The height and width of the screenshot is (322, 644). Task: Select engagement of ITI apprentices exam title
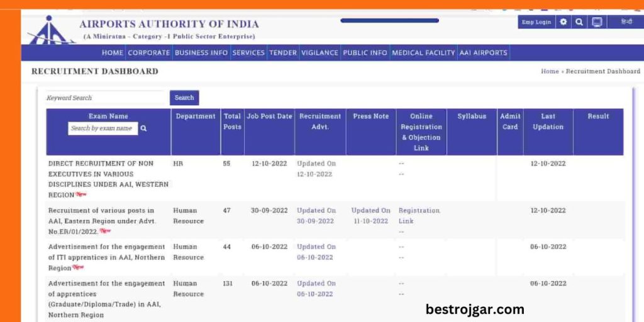pos(107,257)
